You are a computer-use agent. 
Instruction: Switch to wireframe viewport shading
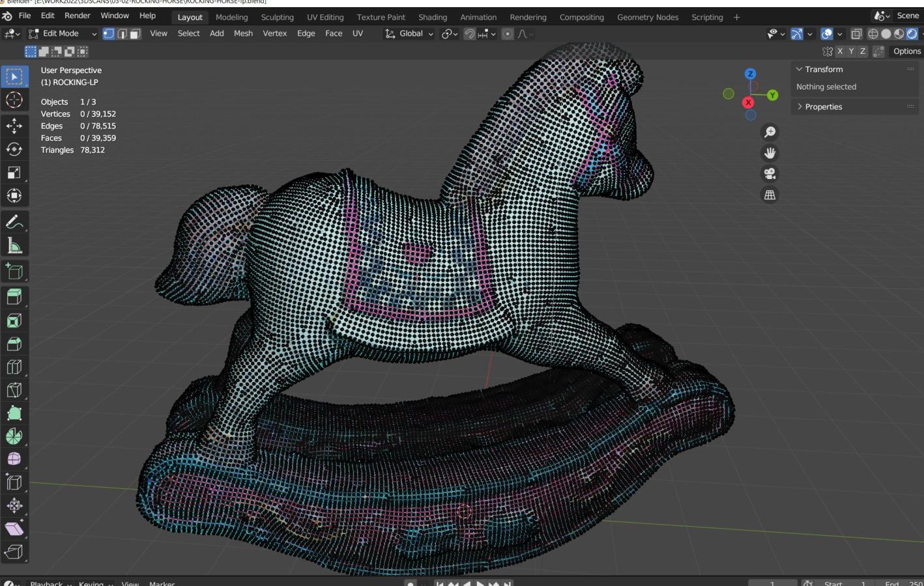point(873,34)
